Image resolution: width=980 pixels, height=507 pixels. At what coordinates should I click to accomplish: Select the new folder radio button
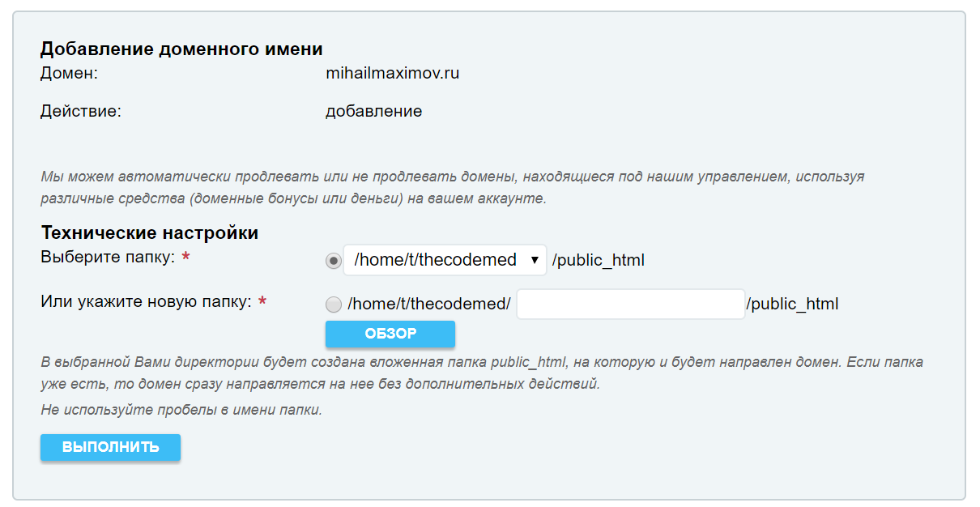tap(333, 305)
